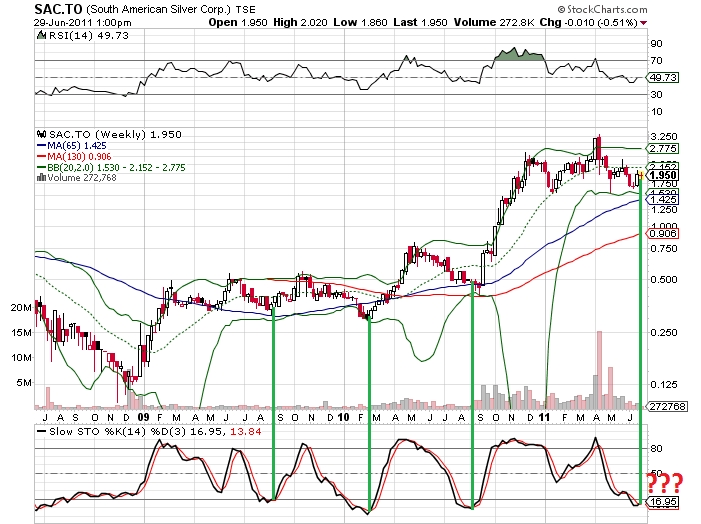Click the 0.750 price axis label
The image size is (701, 524).
pyautogui.click(x=663, y=249)
